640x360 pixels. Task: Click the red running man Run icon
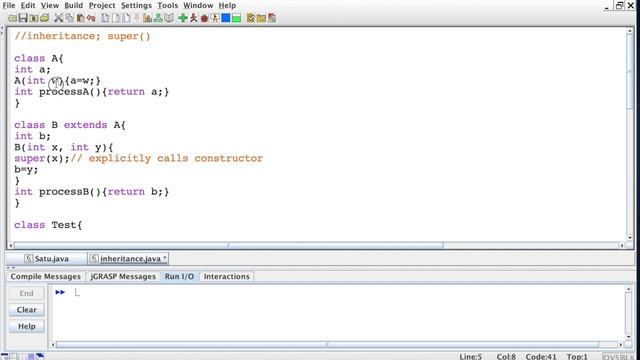coord(193,18)
